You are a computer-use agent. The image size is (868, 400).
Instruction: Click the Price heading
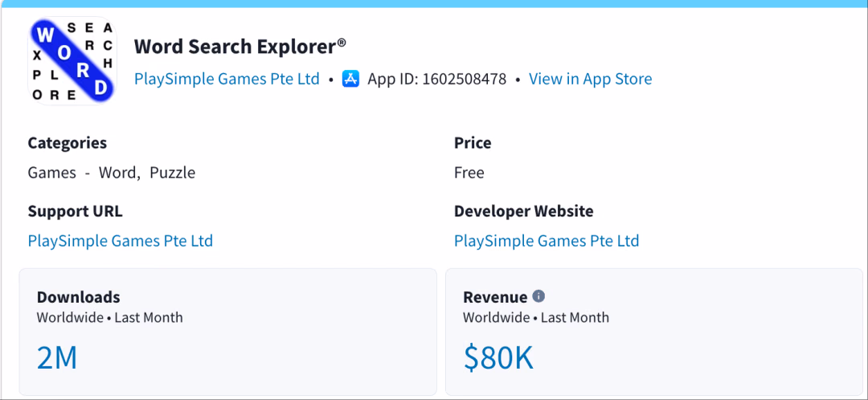coord(473,143)
